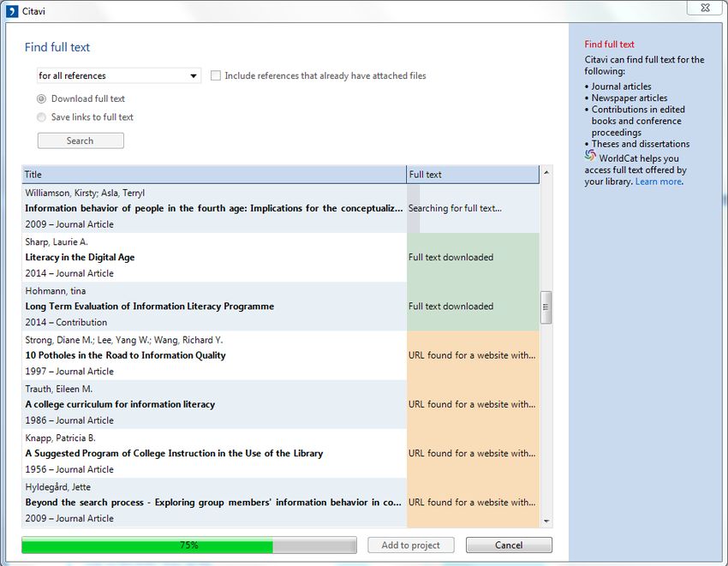Sort by the Title column header
This screenshot has height=566, width=728.
coord(214,175)
